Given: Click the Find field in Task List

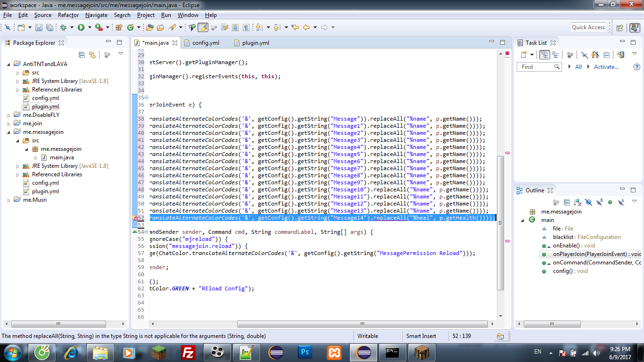Looking at the screenshot, I should 536,67.
